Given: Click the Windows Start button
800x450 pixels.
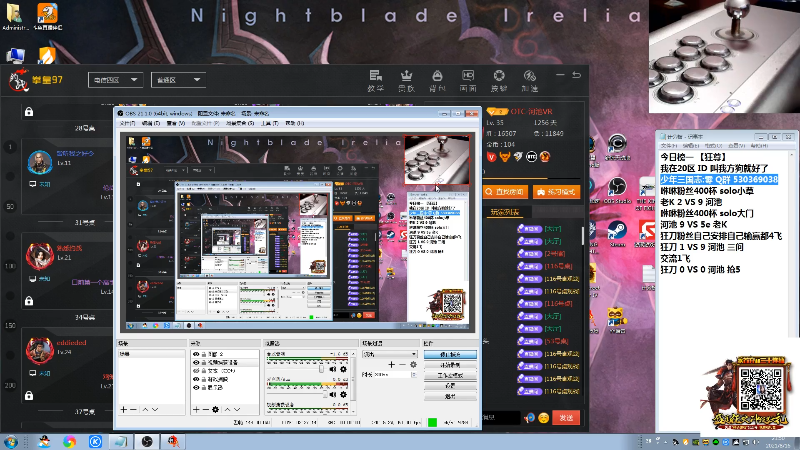Looking at the screenshot, I should [x=11, y=441].
